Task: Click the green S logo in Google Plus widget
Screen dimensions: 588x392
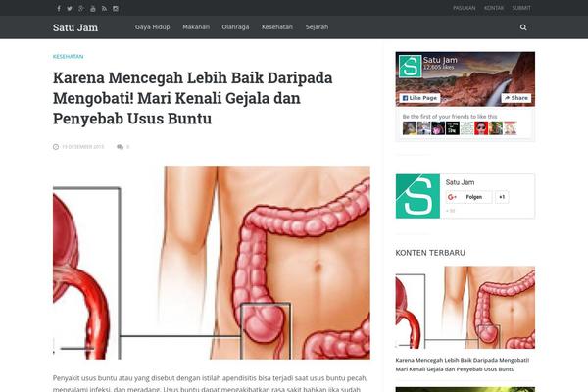Action: [x=417, y=196]
